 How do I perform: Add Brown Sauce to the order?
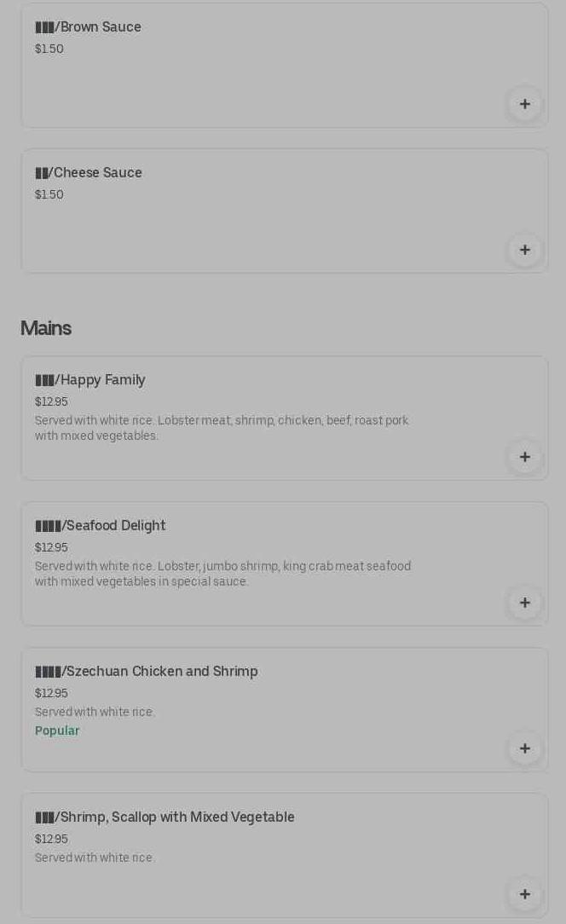524,104
